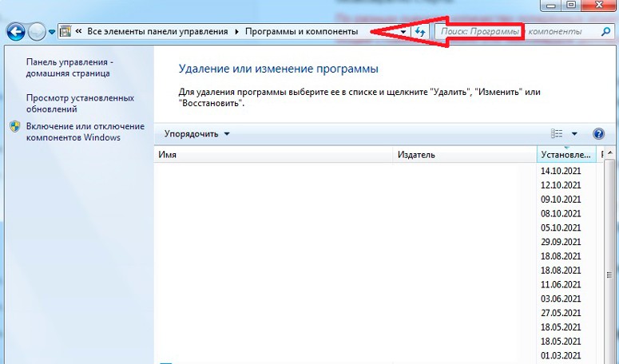Click the Forward navigation arrow button
This screenshot has height=364, width=619.
click(37, 31)
